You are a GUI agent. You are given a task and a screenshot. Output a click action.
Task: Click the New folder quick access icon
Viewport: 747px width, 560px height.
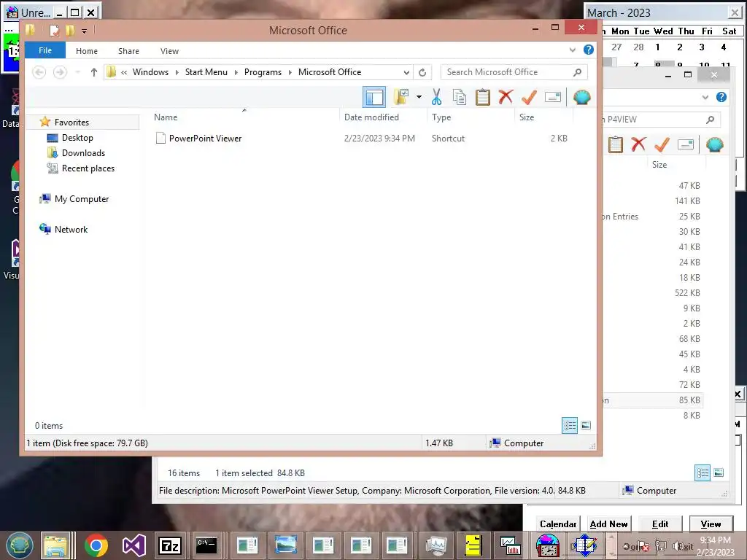[70, 31]
